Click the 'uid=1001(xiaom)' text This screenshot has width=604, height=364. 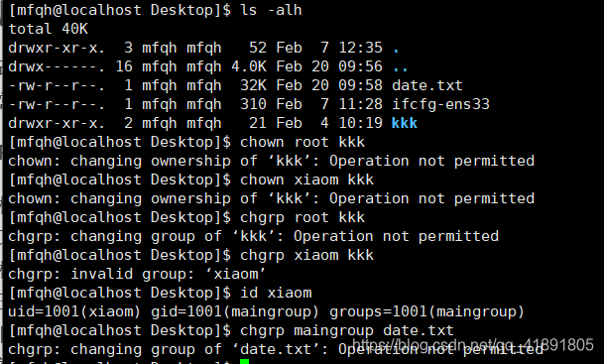(74, 312)
